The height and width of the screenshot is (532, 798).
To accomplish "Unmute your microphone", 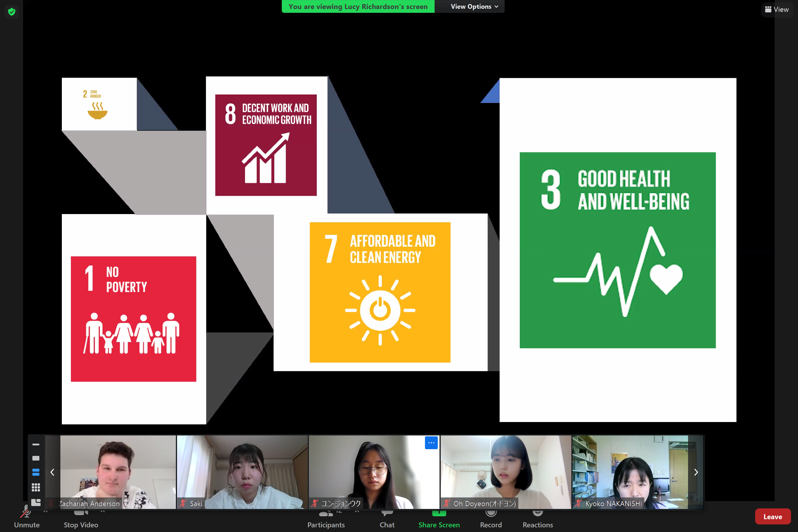I will [27, 519].
